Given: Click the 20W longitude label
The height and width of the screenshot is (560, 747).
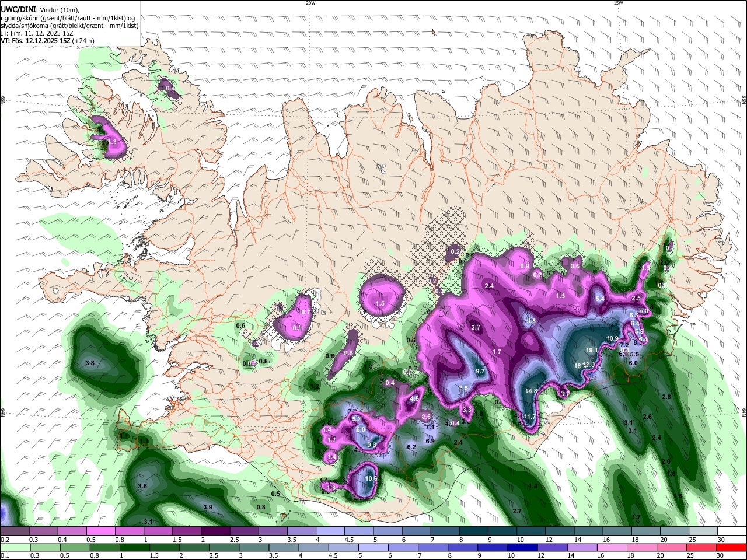Looking at the screenshot, I should pyautogui.click(x=310, y=3).
